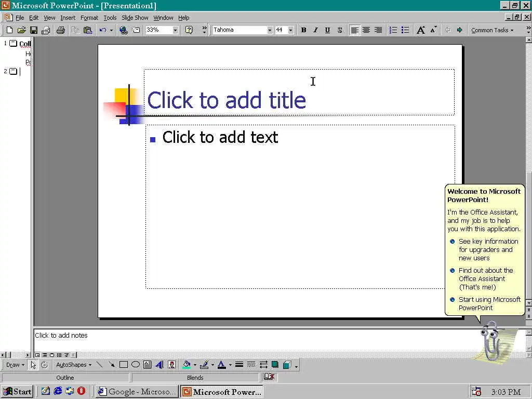Launch Opera from quick launch
Image resolution: width=532 pixels, height=399 pixels.
[x=82, y=391]
